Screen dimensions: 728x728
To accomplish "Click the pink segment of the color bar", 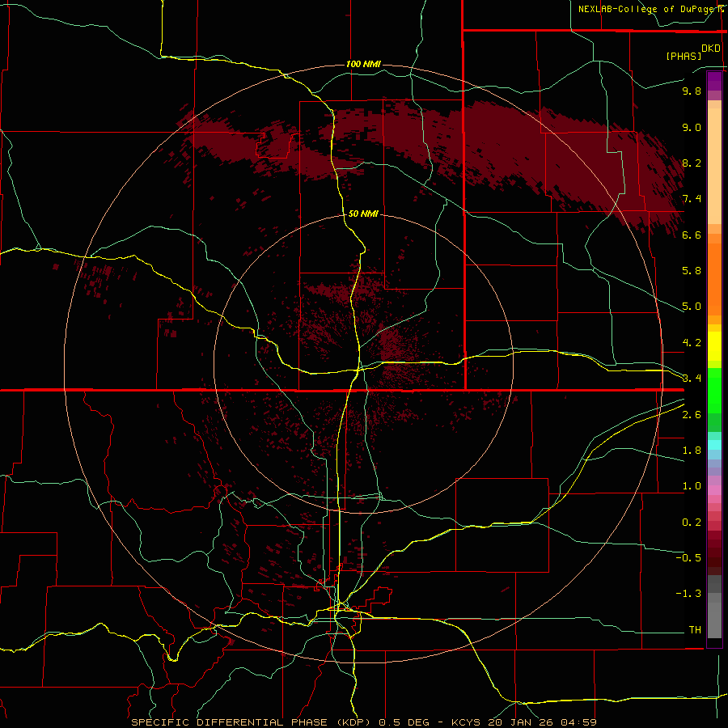I will 714,490.
